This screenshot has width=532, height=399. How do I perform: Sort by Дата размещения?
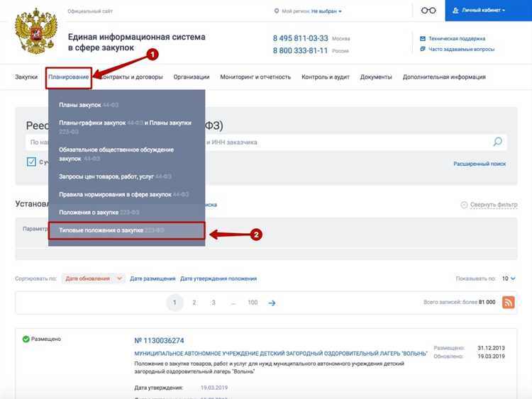click(x=153, y=279)
